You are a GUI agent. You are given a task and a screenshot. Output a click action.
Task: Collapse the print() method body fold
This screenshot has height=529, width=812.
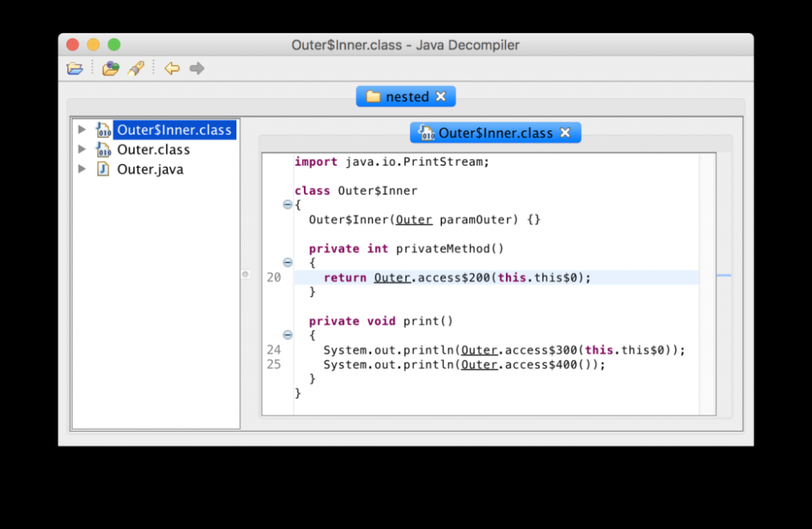tap(287, 335)
